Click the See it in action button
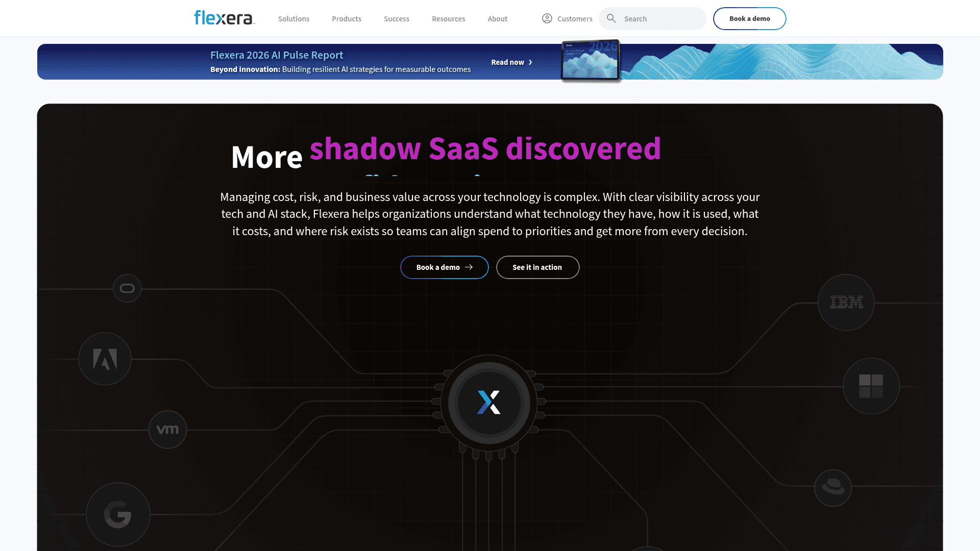 537,267
